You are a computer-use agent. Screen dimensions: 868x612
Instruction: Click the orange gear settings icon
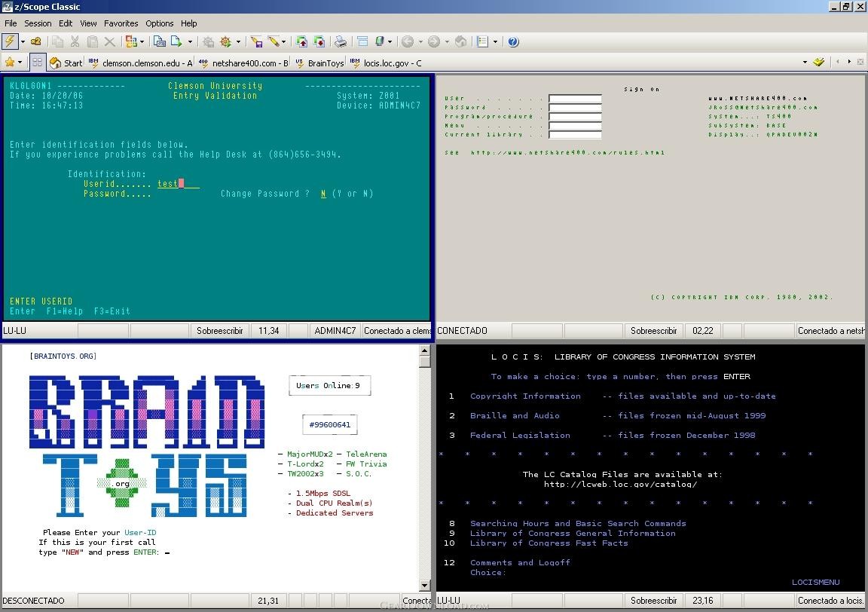pos(226,41)
